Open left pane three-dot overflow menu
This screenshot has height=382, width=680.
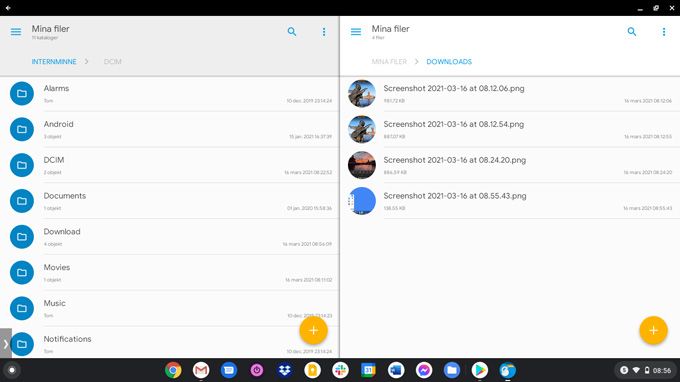(324, 32)
